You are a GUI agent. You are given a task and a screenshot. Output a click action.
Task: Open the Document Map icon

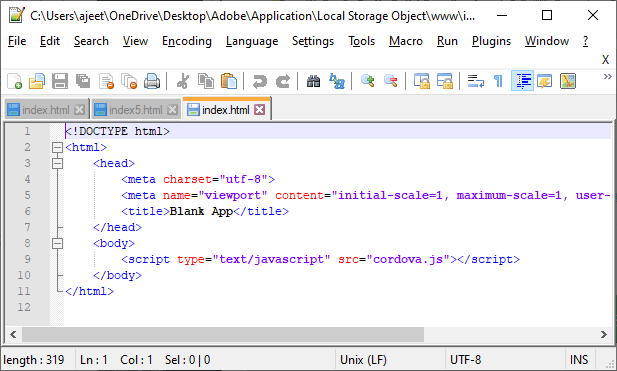(568, 81)
